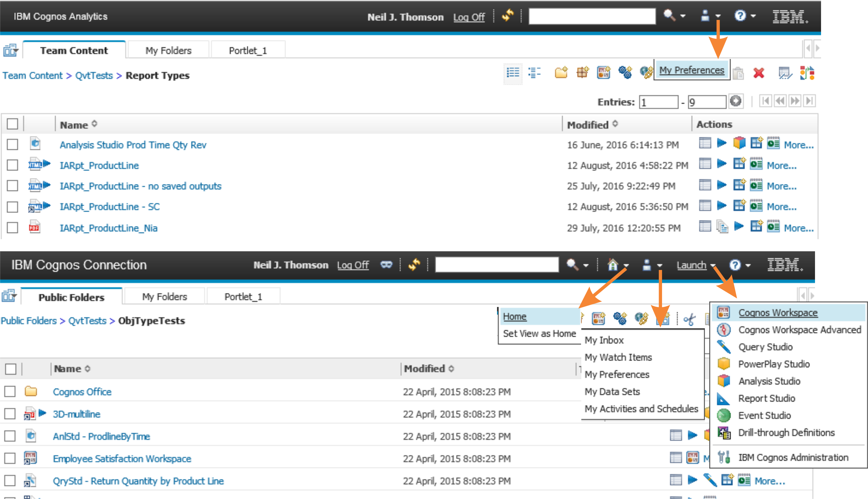
Task: Click the Cognos Workspace launch icon
Action: coord(724,312)
